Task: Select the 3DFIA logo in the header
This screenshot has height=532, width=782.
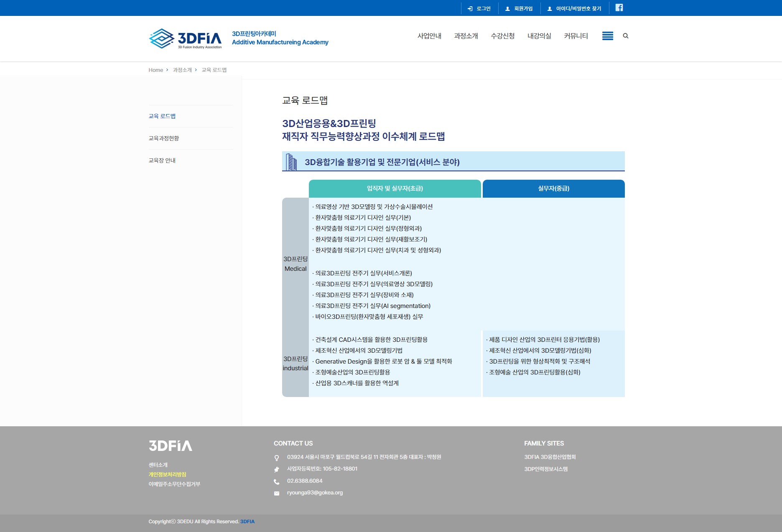Action: coord(185,38)
